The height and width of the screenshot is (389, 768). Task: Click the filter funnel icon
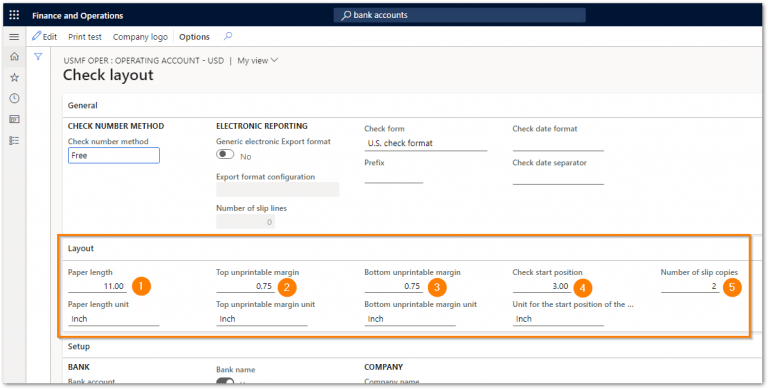click(38, 57)
